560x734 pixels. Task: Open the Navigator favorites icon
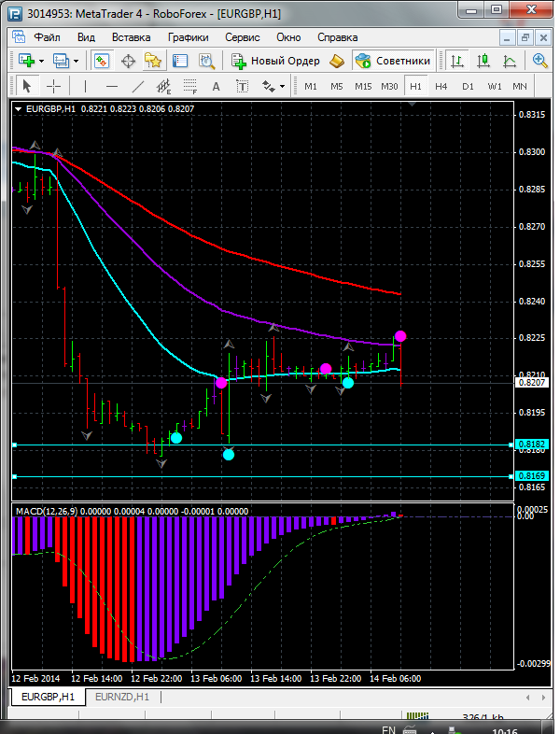tap(153, 61)
